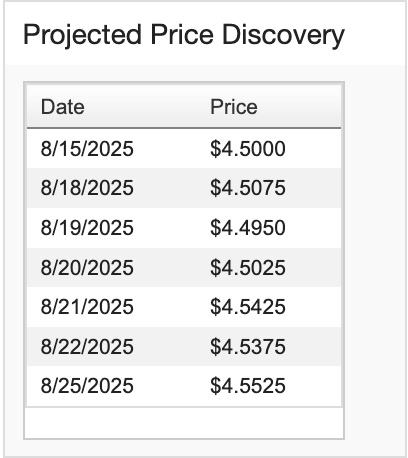
Task: Select the 8/22/2025 date cell
Action: pos(87,347)
